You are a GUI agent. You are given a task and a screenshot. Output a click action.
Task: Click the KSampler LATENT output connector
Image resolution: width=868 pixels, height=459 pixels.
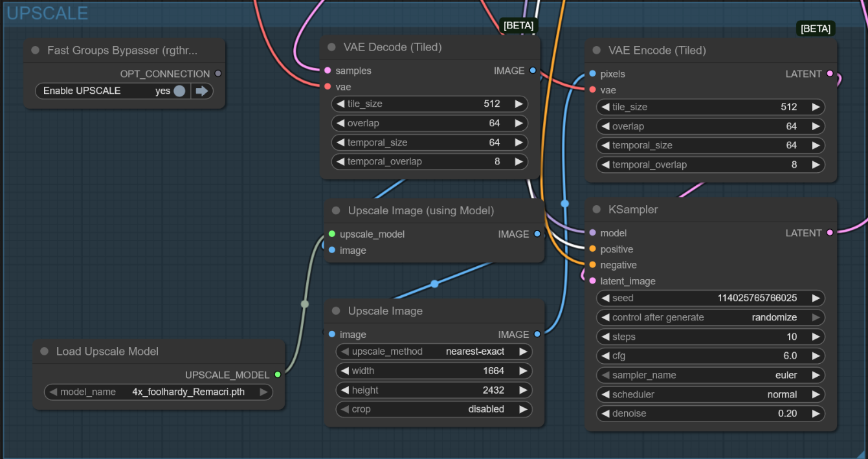coord(830,233)
